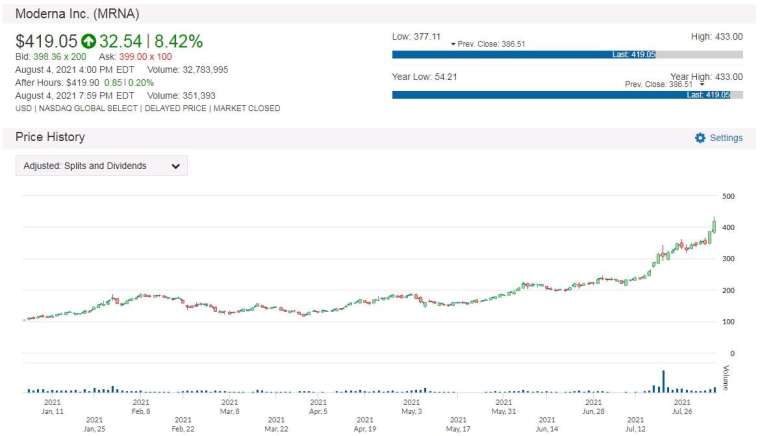Click the Apr. 5 date axis label

tap(318, 407)
